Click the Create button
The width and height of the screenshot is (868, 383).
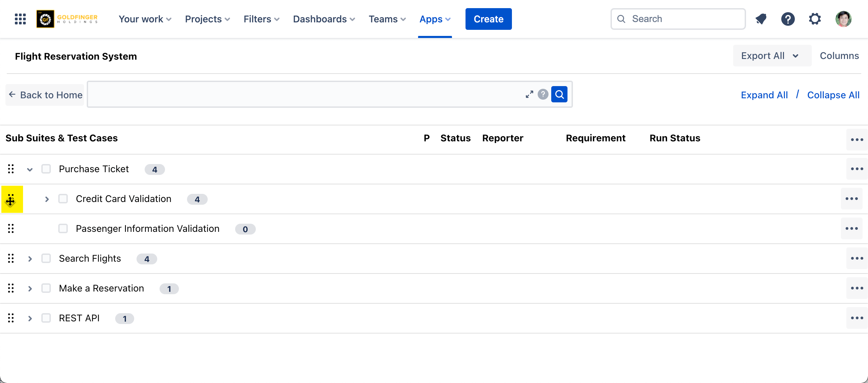tap(488, 19)
